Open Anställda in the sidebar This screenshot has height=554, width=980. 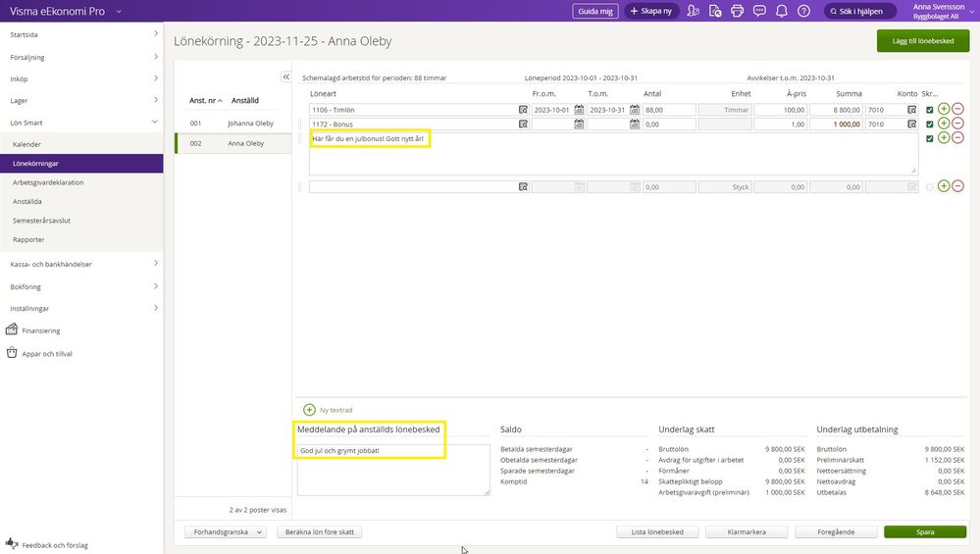pyautogui.click(x=27, y=202)
